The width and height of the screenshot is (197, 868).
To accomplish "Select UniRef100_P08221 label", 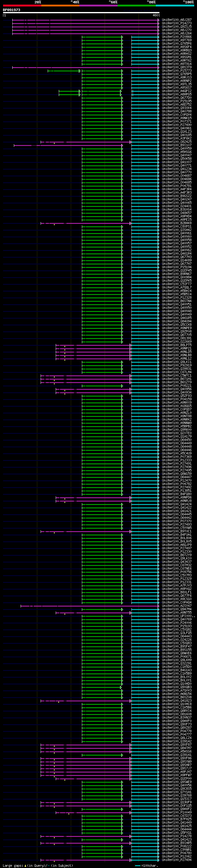I will [177, 386].
